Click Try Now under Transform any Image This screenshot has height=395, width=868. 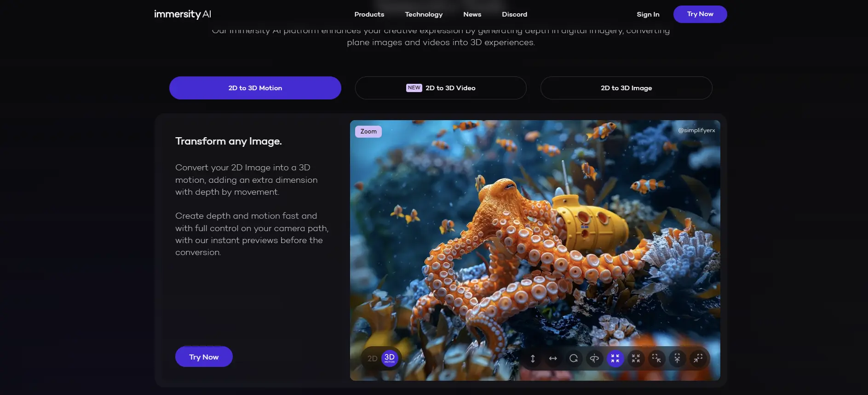[x=204, y=357]
